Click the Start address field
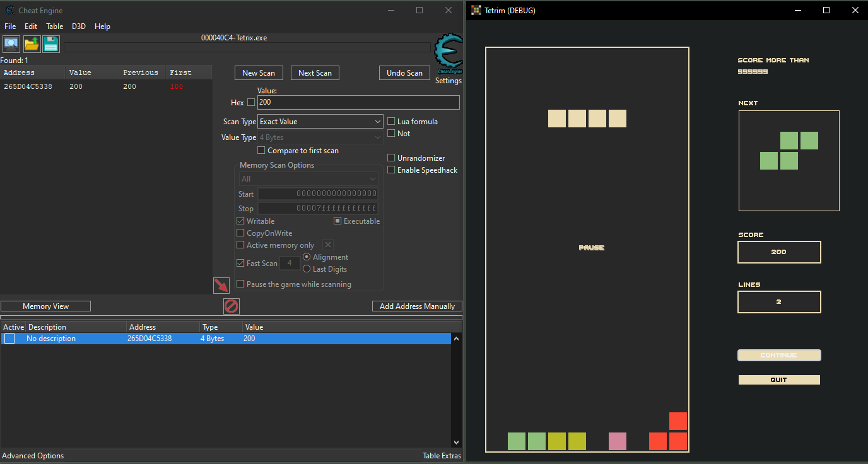This screenshot has width=868, height=464. [318, 194]
